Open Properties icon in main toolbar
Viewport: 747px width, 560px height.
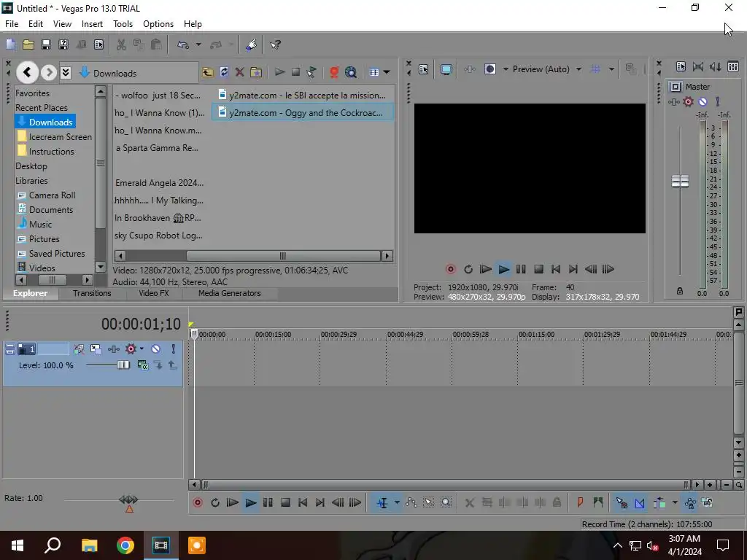click(x=99, y=44)
